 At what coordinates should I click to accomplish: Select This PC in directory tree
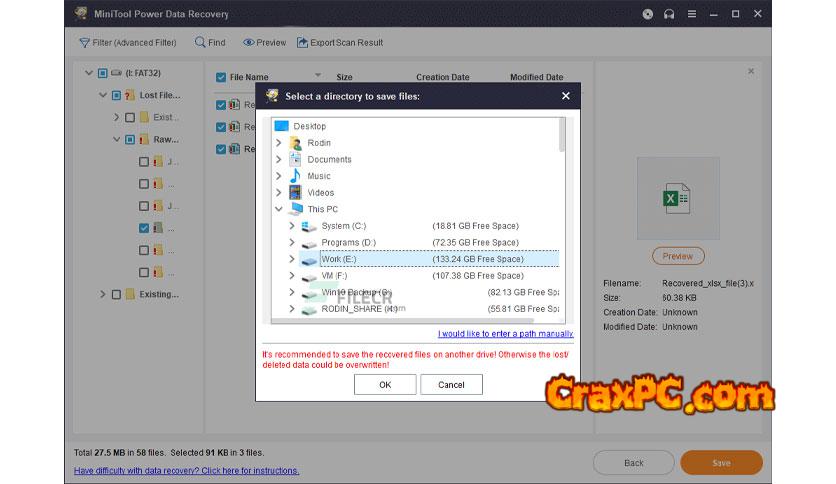coord(322,209)
